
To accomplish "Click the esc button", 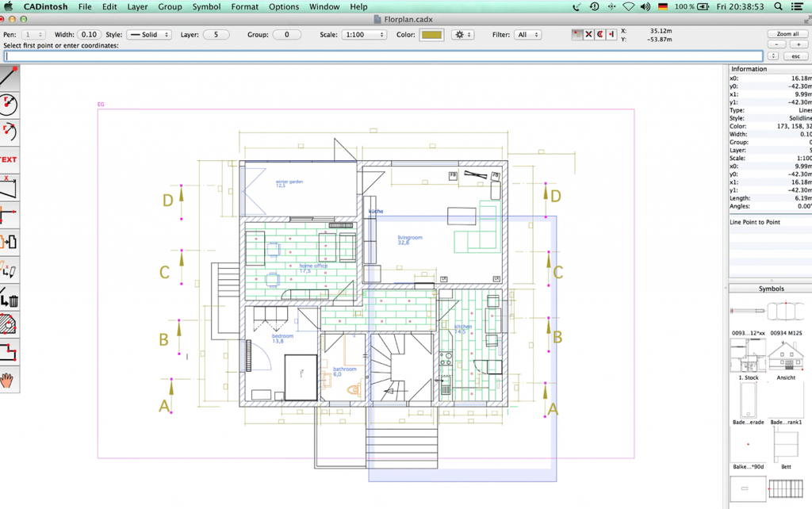I will 795,56.
